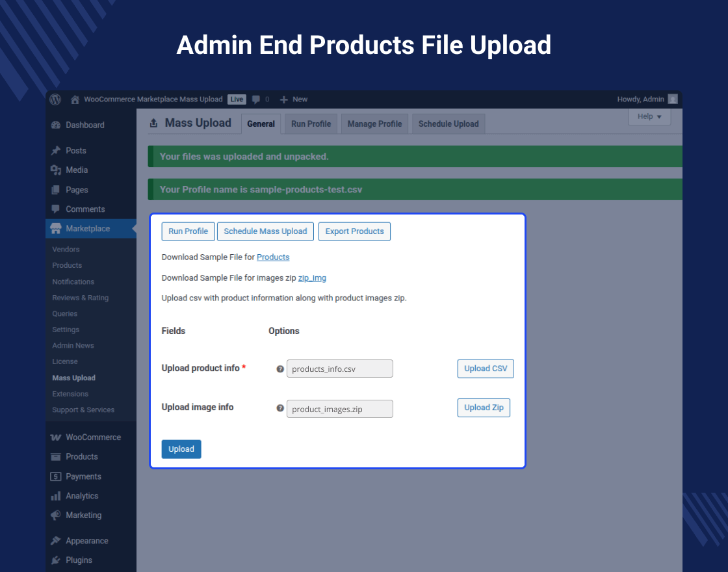Open the Schedule Upload tab
728x572 pixels.
pos(448,124)
